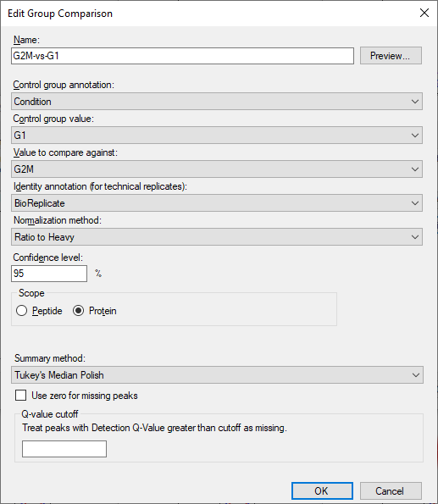Confirm the dialog with OK

(x=322, y=490)
